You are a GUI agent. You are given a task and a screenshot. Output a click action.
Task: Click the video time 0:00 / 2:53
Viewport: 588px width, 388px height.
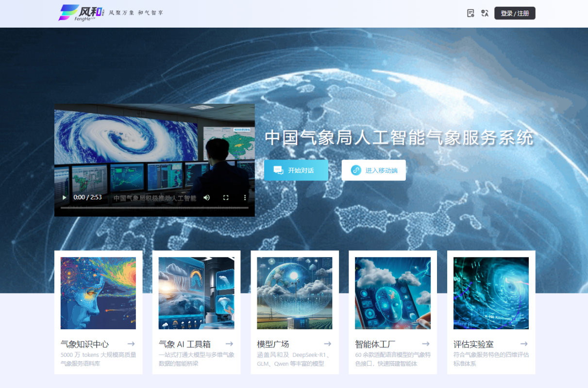[87, 197]
